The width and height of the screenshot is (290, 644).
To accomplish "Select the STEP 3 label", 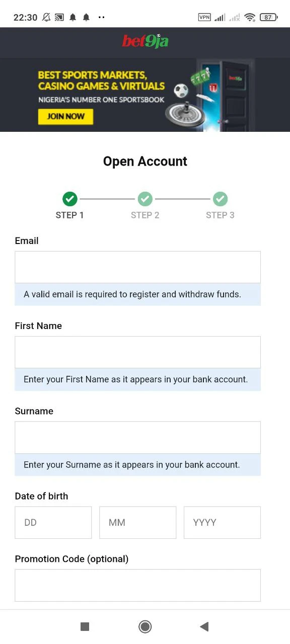I will [x=220, y=215].
